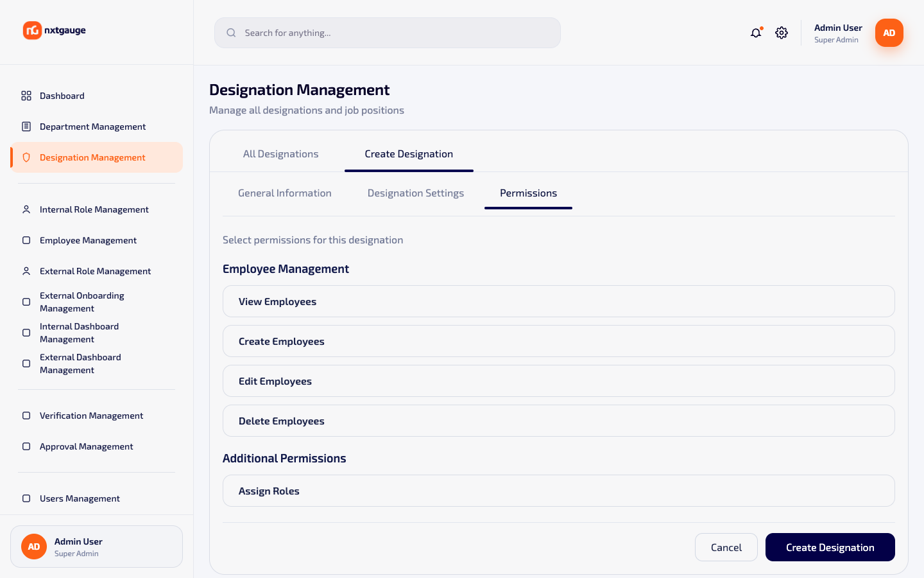The image size is (924, 578).
Task: Click the person icon beside Internal Role Management
Action: [x=26, y=209]
